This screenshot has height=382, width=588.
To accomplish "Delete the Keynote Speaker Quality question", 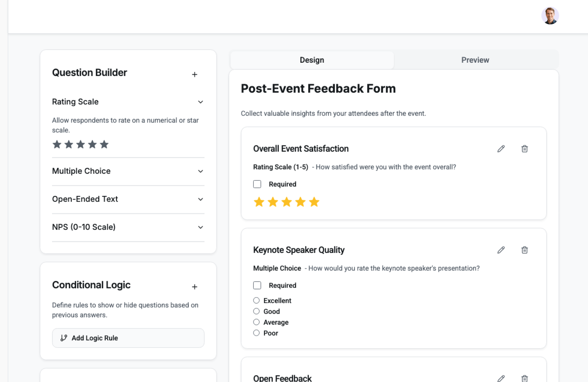I will coord(525,250).
